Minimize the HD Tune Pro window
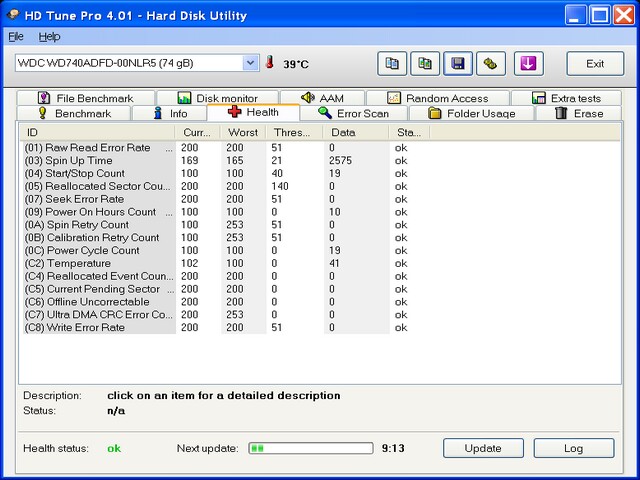640x480 pixels. pos(576,15)
